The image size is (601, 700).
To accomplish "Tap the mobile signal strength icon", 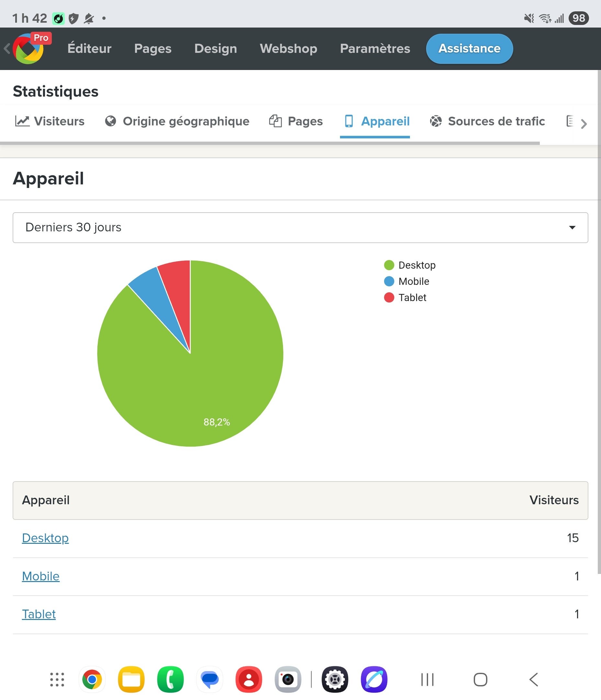I will click(559, 18).
